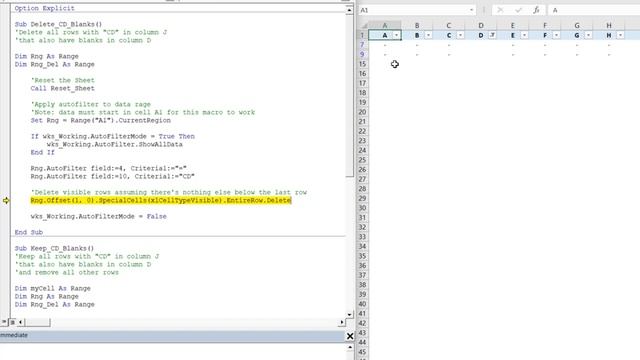The width and height of the screenshot is (640, 360).
Task: Click the "Call Reset_Sheet" line
Action: [x=62, y=88]
